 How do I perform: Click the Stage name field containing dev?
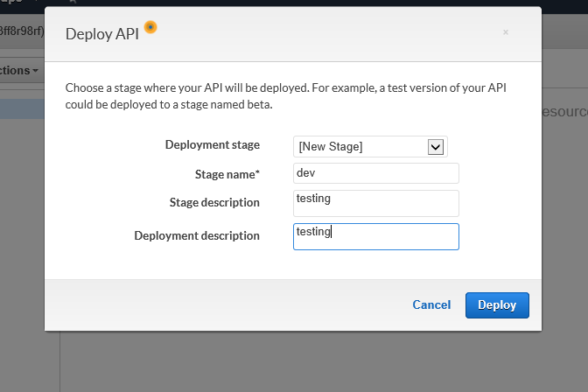[375, 173]
